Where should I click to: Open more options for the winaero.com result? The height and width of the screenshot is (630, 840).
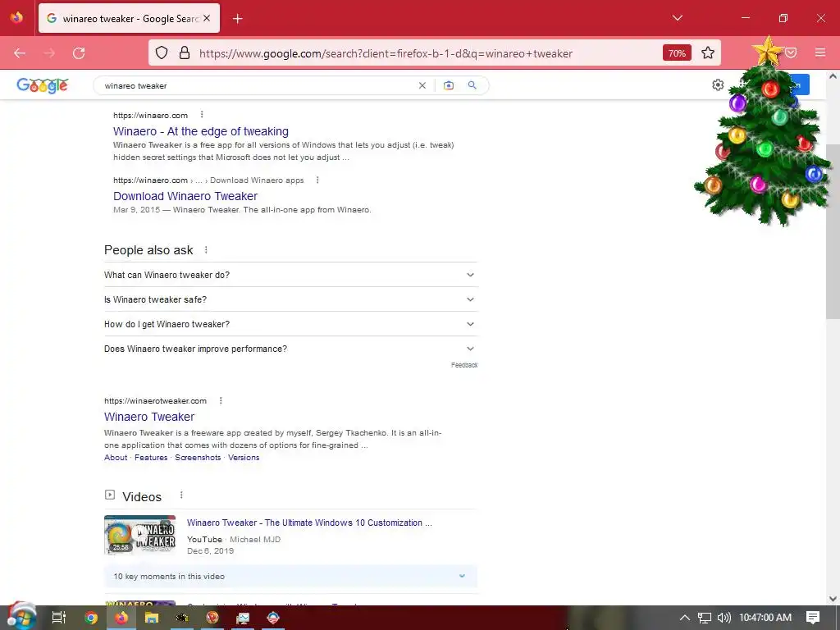pos(202,115)
